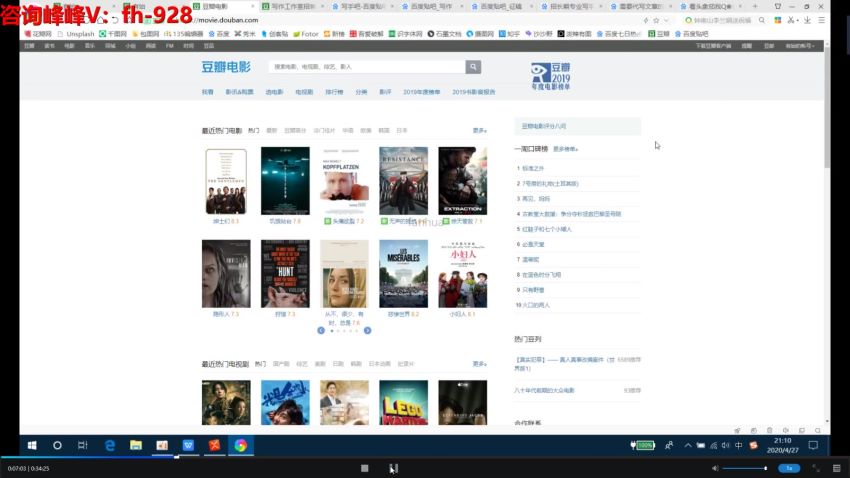Open the 知乎 bookmark
850x478 pixels.
(509, 34)
